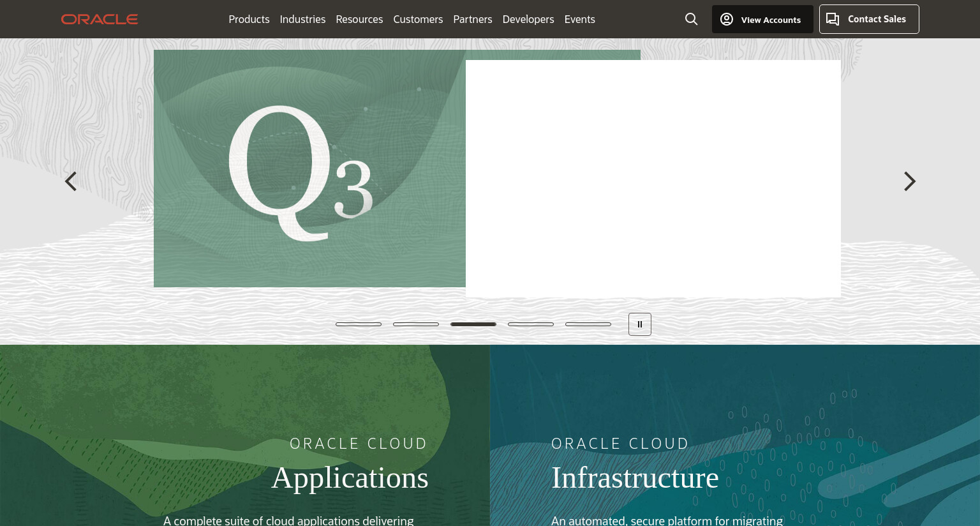
Task: Open the Products menu
Action: [249, 19]
